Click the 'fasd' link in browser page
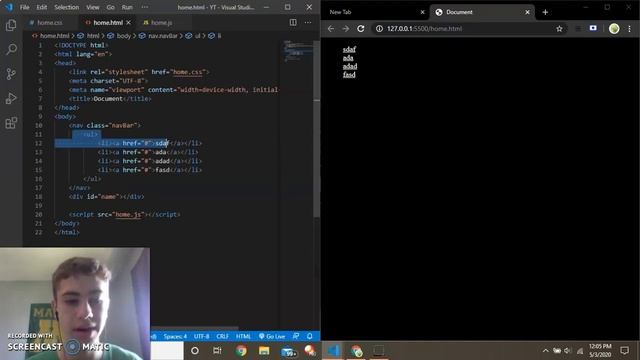The width and height of the screenshot is (640, 360). tap(349, 75)
